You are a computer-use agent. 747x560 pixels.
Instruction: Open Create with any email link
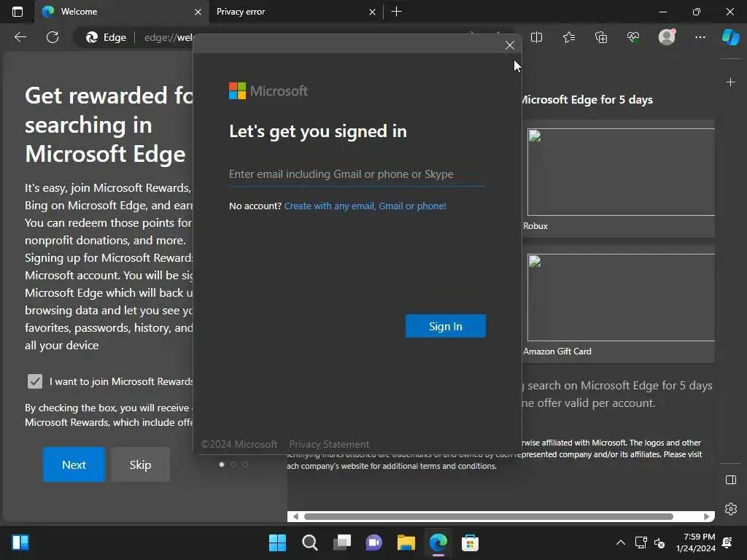pos(365,206)
